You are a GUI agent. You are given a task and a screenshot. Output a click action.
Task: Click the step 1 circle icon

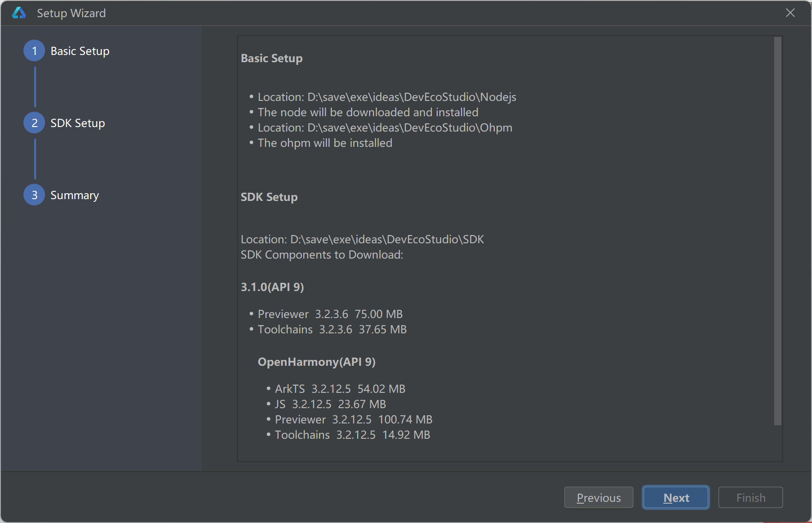click(x=34, y=51)
